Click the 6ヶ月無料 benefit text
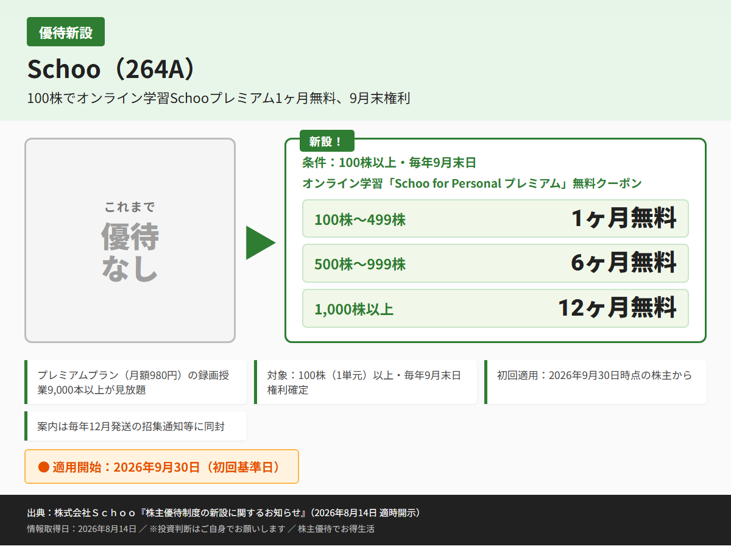Screen dimensions: 731x560 [x=624, y=263]
